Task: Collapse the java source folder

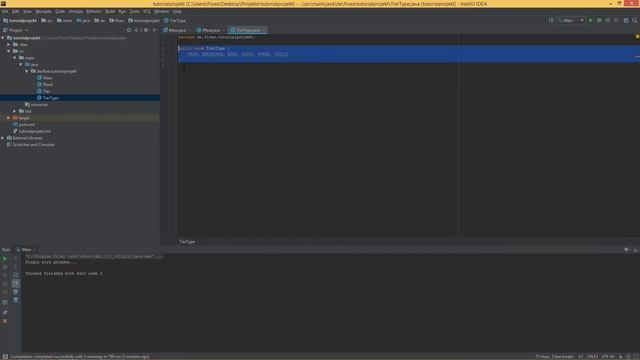Action: coord(21,64)
